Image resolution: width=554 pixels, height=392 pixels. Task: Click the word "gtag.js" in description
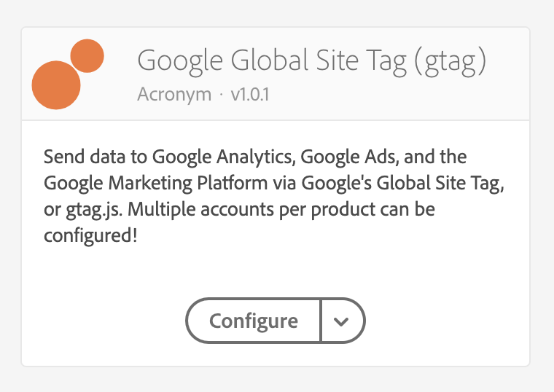click(94, 210)
